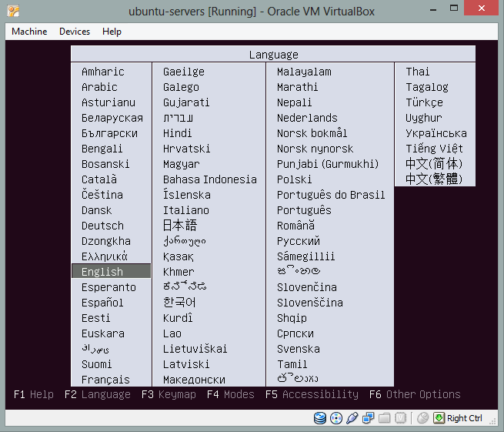
Task: Pick Bahasa Indonesia language
Action: tap(210, 179)
